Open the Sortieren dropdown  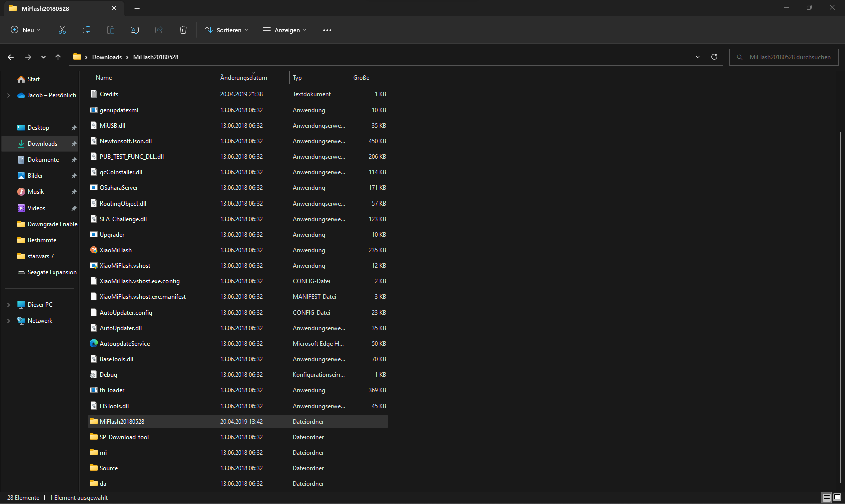pos(226,30)
